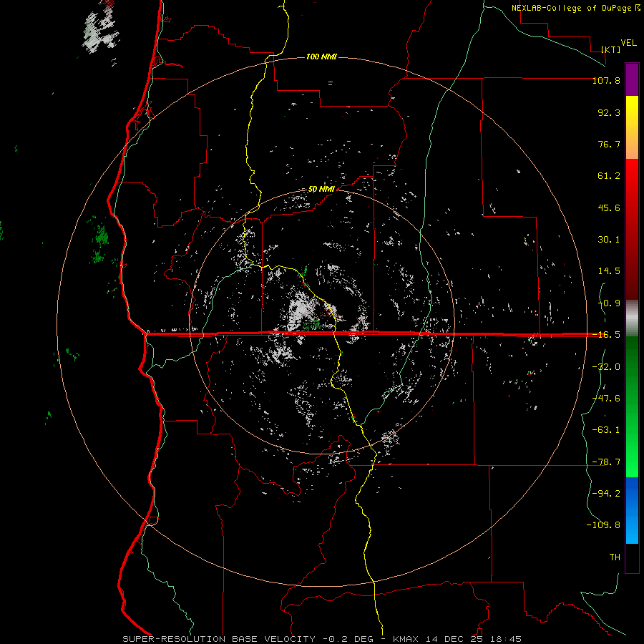Select the 92.3 velocity scale value

[x=609, y=112]
